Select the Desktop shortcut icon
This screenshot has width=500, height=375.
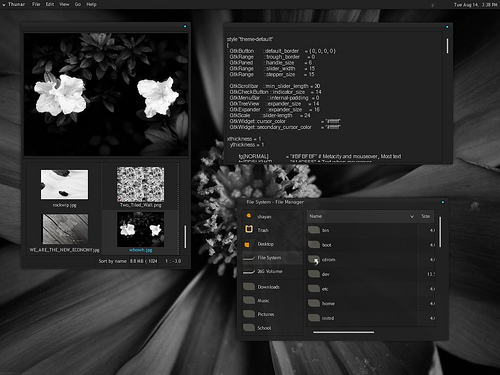tap(247, 245)
